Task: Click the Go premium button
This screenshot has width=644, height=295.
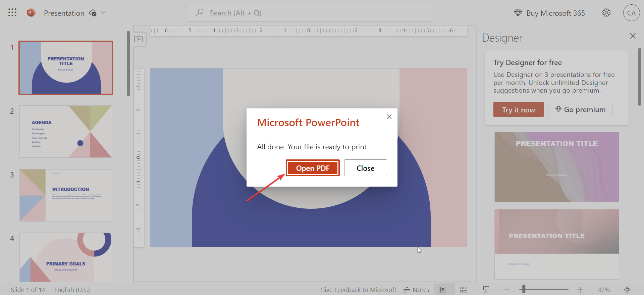Action: 580,109
